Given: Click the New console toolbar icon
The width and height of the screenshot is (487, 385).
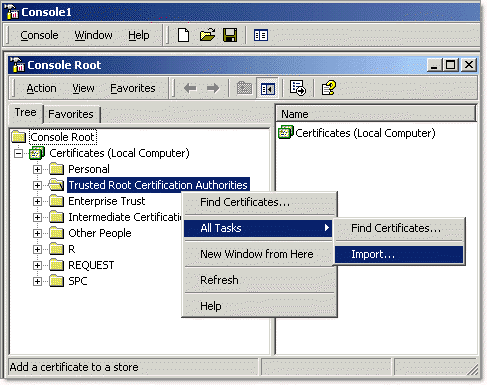Looking at the screenshot, I should point(183,35).
